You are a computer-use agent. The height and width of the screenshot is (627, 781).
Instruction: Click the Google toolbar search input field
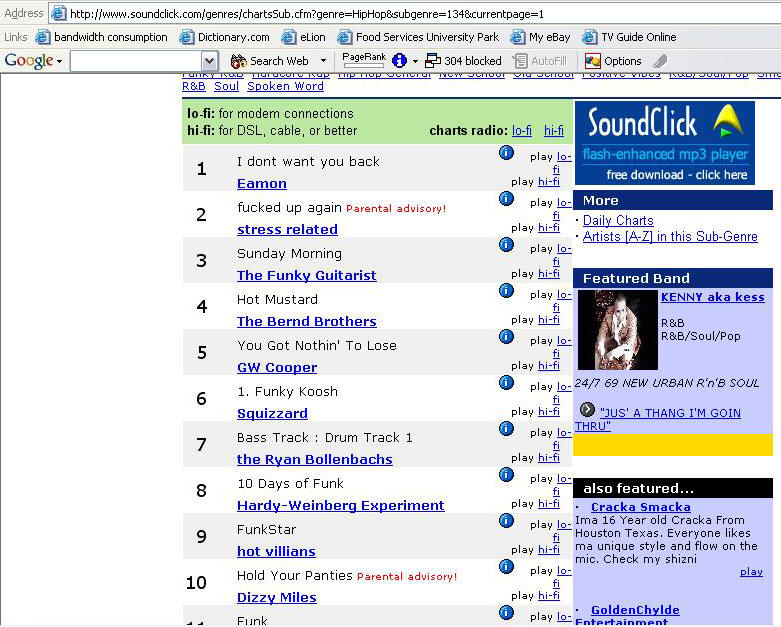pos(136,61)
